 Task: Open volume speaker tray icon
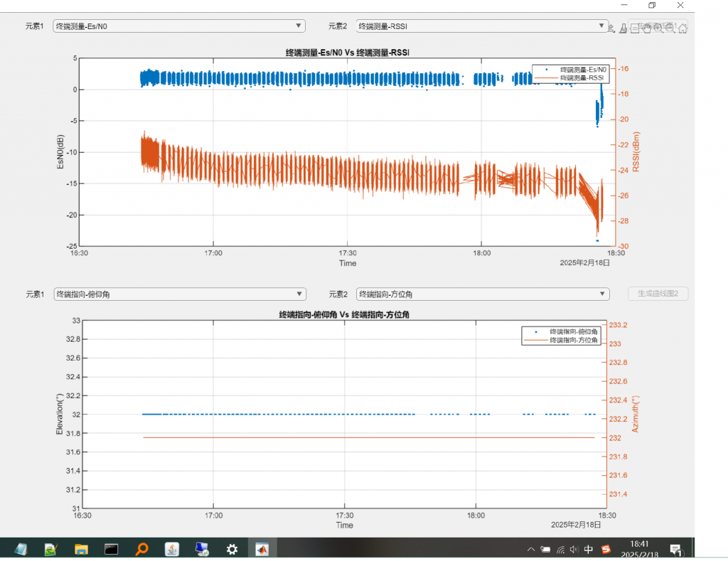click(x=574, y=550)
